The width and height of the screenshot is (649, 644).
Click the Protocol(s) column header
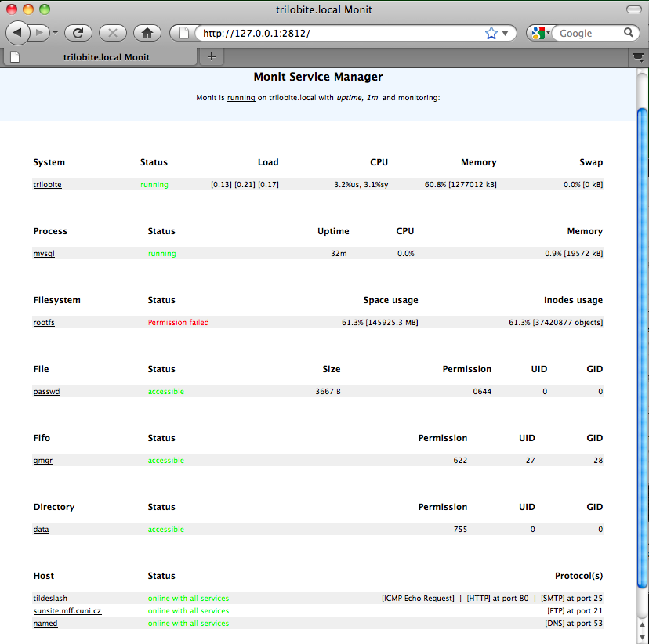tap(578, 576)
